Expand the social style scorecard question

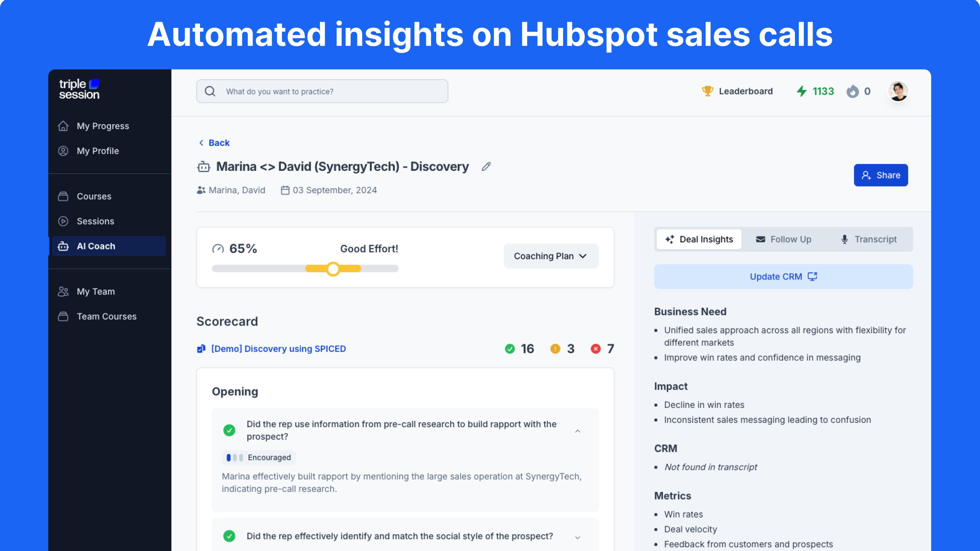(578, 537)
